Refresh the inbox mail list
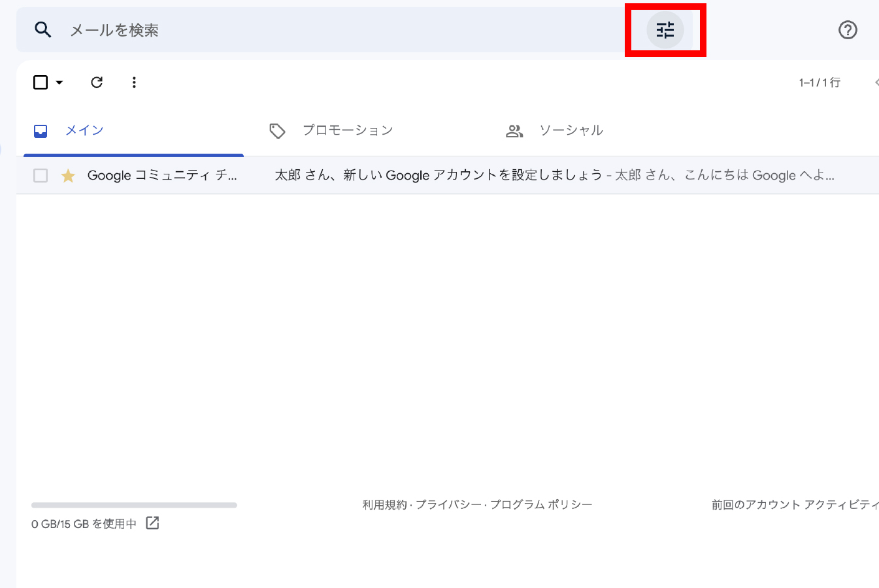Image resolution: width=879 pixels, height=588 pixels. [97, 82]
